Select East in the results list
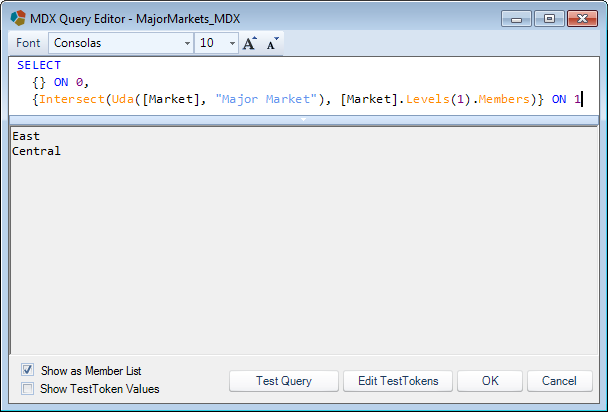The image size is (608, 412). (26, 136)
